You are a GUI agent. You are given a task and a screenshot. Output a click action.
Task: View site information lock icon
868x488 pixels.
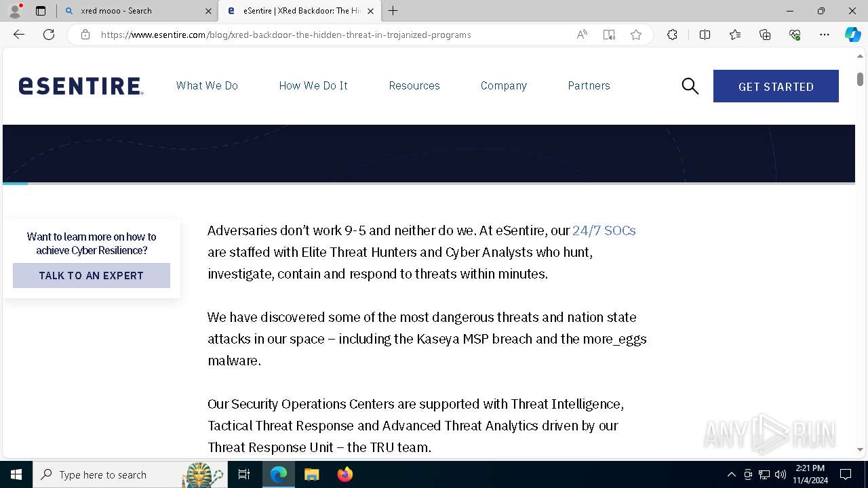[x=85, y=35]
